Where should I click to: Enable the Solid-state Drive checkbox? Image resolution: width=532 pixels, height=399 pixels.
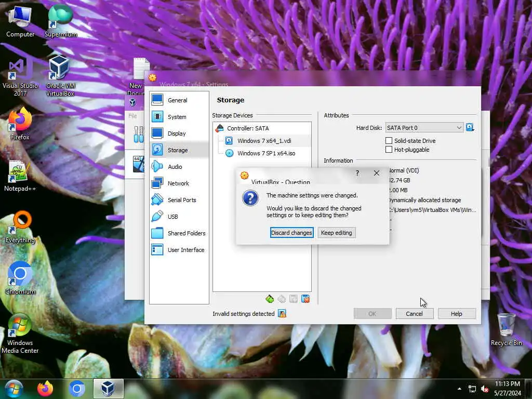[x=389, y=140]
